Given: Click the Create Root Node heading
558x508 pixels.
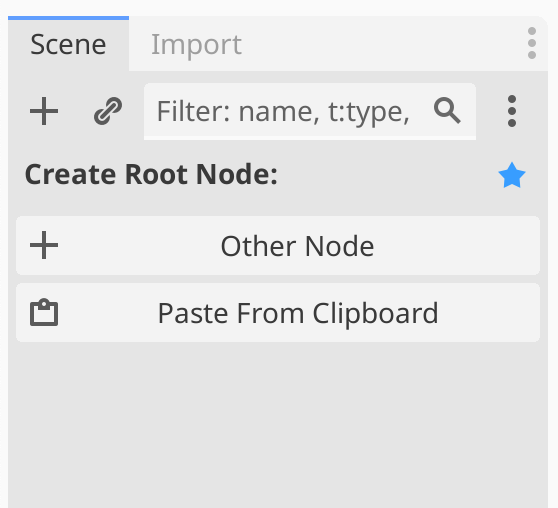Looking at the screenshot, I should pyautogui.click(x=151, y=175).
